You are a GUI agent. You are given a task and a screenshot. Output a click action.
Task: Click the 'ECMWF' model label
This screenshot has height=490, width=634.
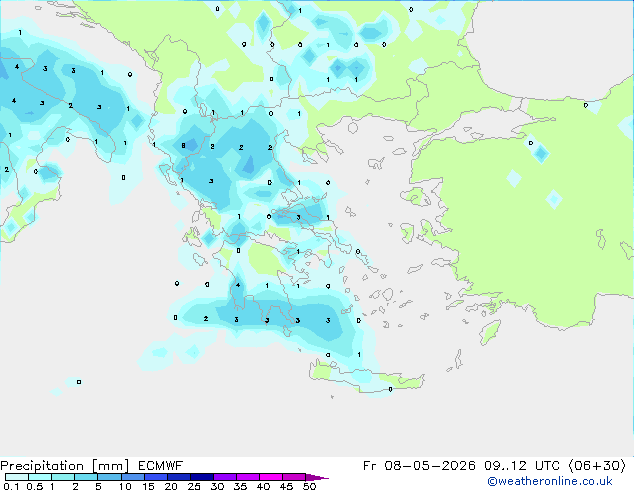click(x=161, y=466)
